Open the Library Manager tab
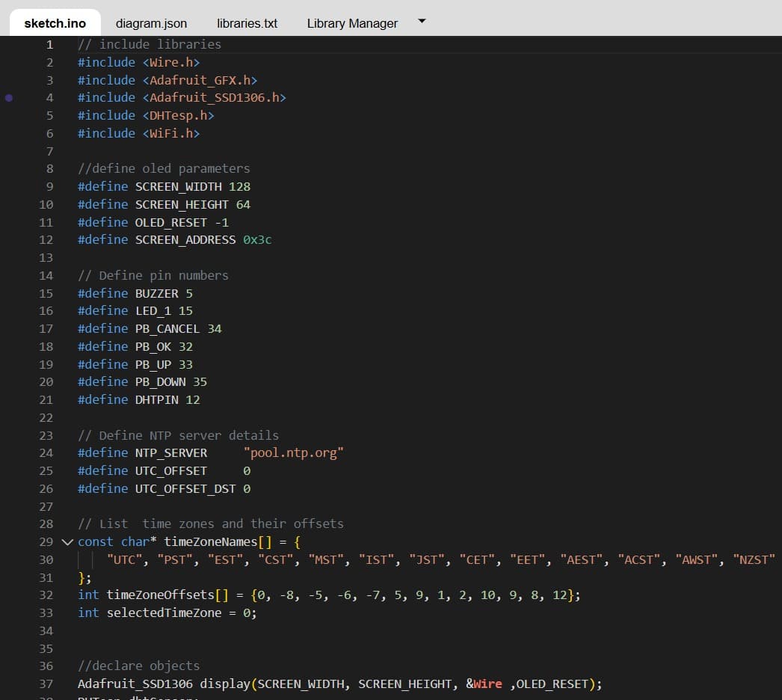Image resolution: width=782 pixels, height=700 pixels. click(352, 23)
